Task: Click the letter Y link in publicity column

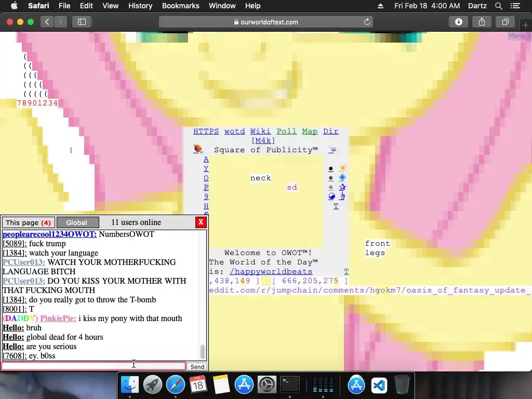Action: coord(206,168)
